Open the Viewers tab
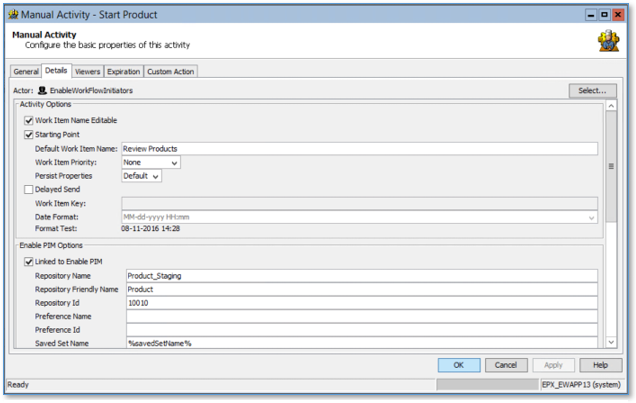 (x=87, y=72)
